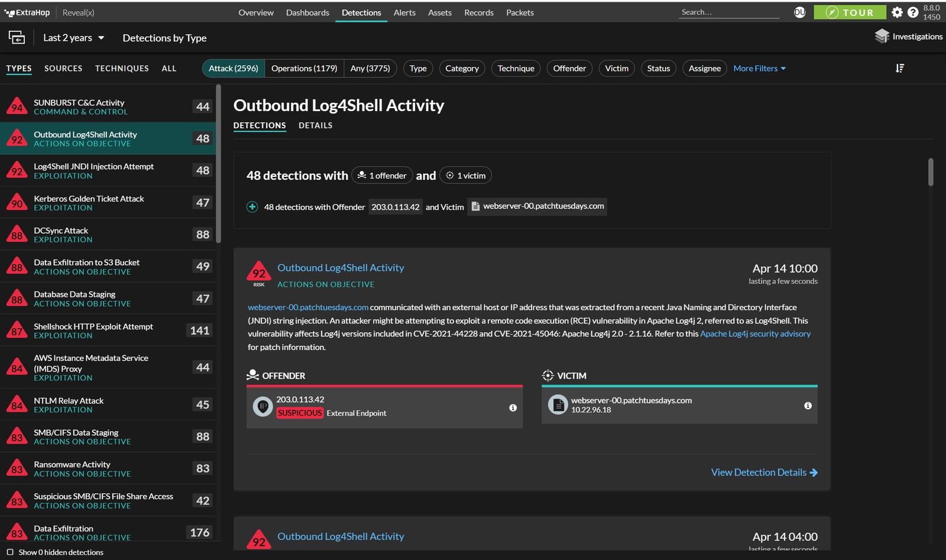Click the offender info icon for 203.0.113.42
The image size is (946, 560).
513,407
